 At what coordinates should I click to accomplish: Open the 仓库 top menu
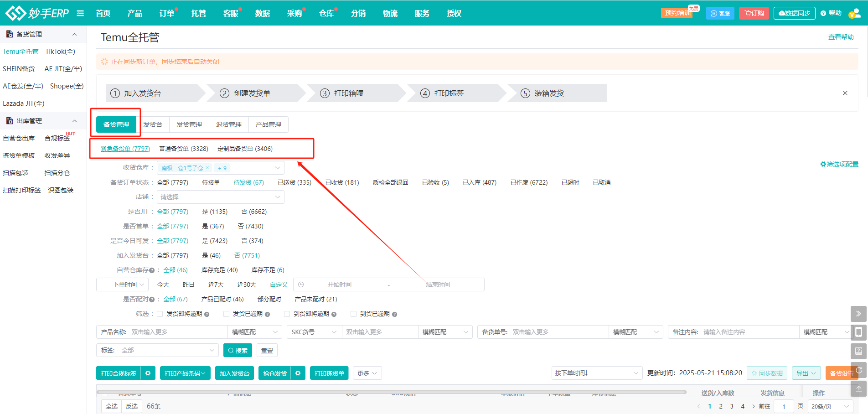click(326, 13)
